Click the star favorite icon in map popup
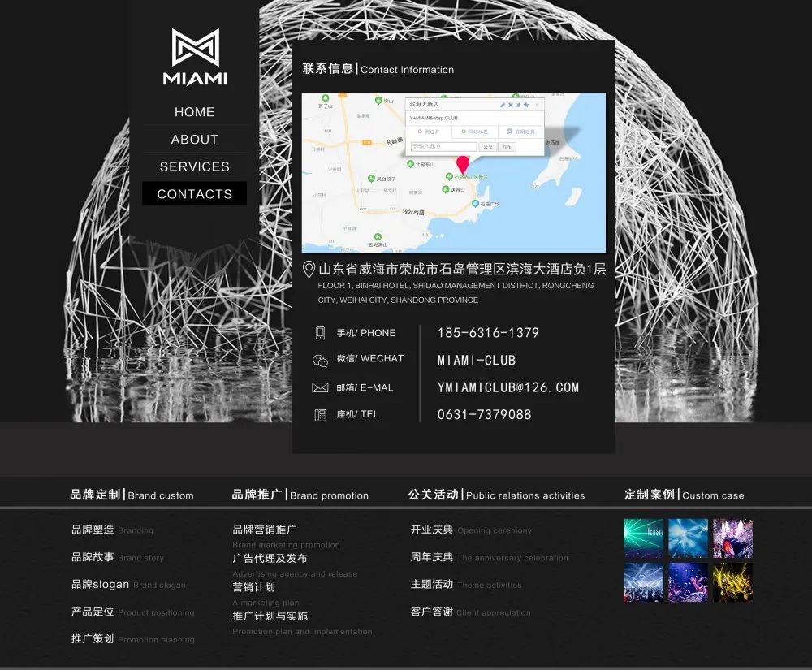Viewport: 812px width, 670px height. tap(526, 105)
